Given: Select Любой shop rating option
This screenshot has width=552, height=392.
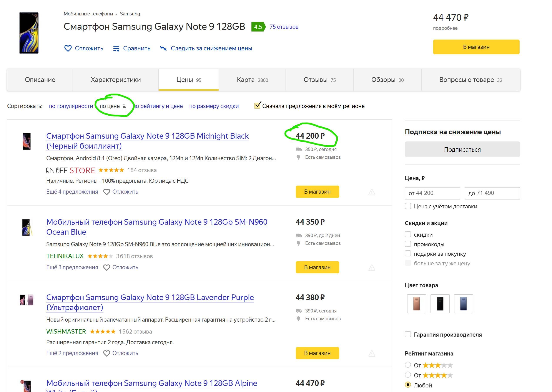Looking at the screenshot, I should [x=408, y=385].
